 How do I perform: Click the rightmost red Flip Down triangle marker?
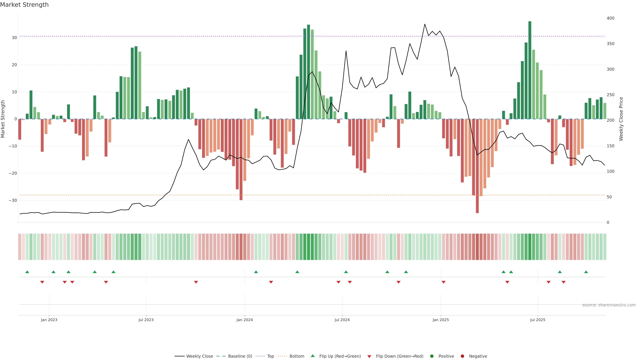[x=563, y=282]
